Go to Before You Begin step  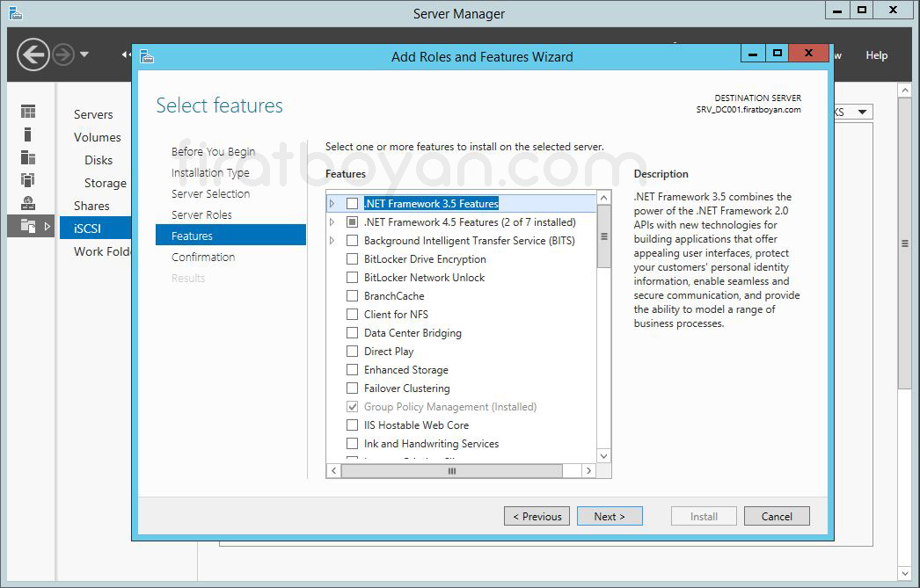(213, 152)
